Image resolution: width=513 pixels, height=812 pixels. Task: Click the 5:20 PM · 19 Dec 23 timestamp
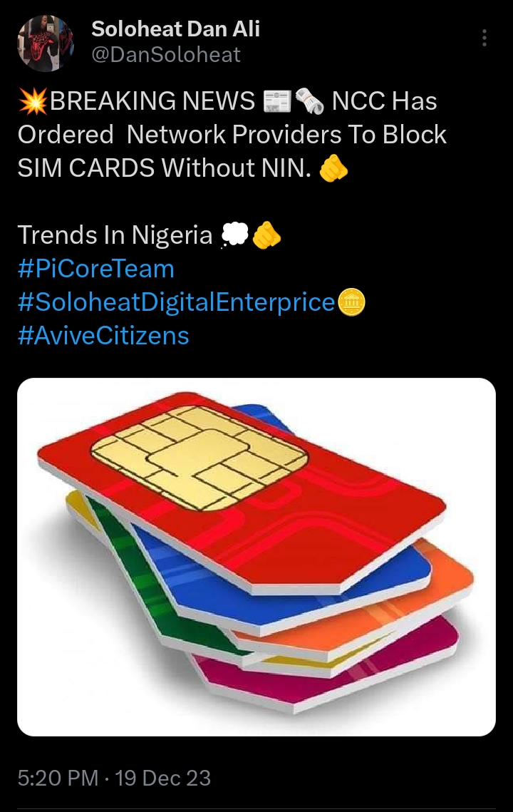[x=115, y=778]
